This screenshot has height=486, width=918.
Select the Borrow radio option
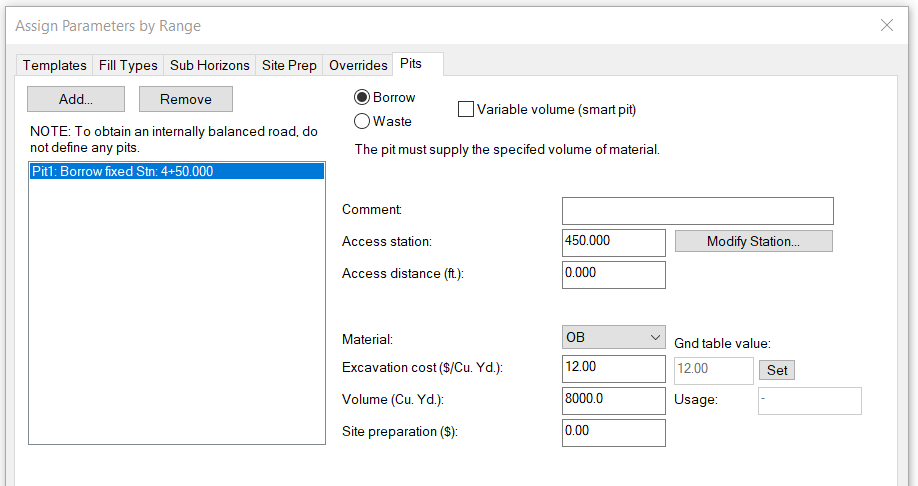tap(362, 98)
